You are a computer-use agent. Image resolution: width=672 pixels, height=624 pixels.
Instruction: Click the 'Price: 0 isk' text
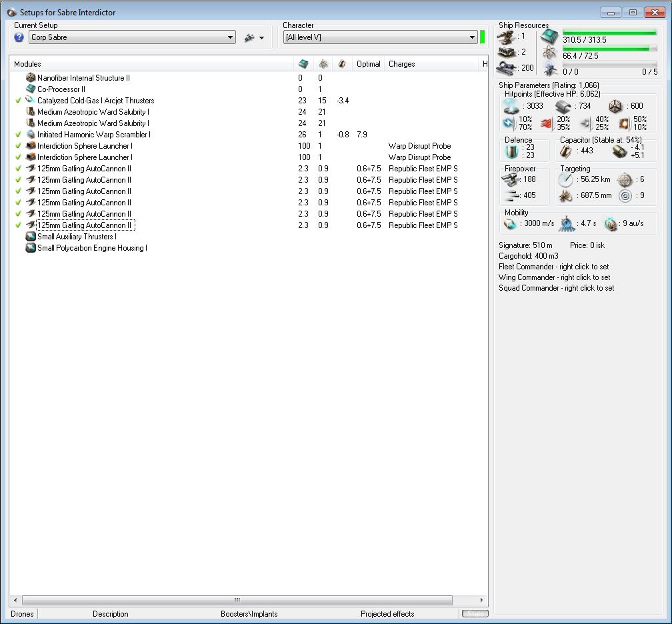coord(587,245)
